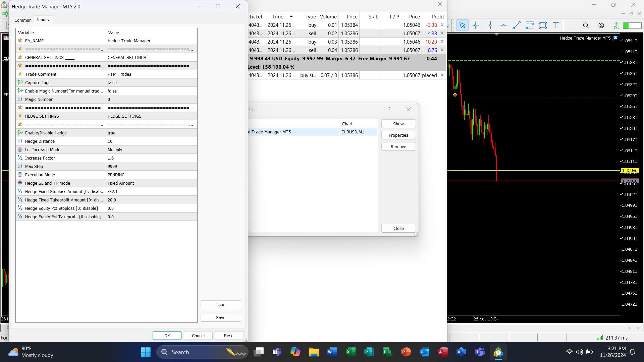The height and width of the screenshot is (362, 644).
Task: Sort positions by Profit column header
Action: (x=434, y=16)
